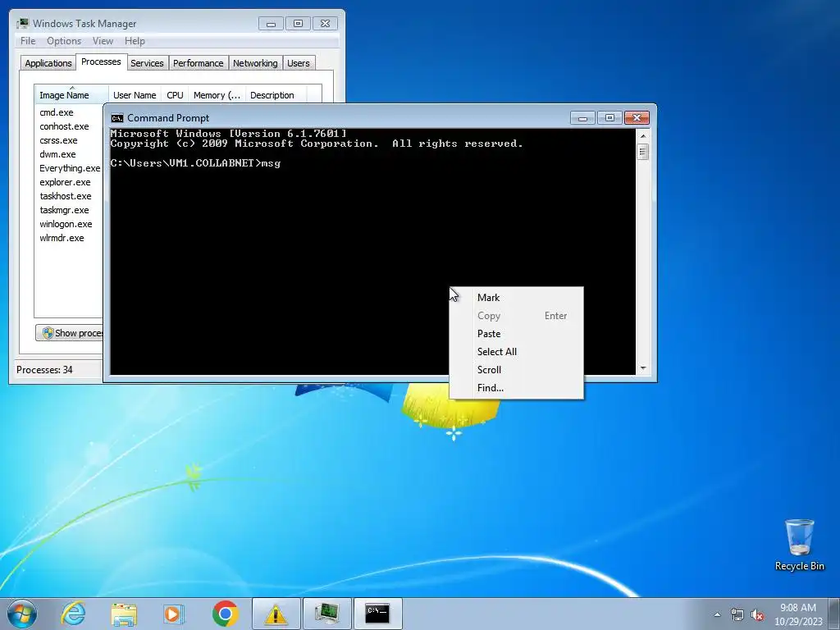Select cmd.exe in the process list
The width and height of the screenshot is (840, 630).
57,112
